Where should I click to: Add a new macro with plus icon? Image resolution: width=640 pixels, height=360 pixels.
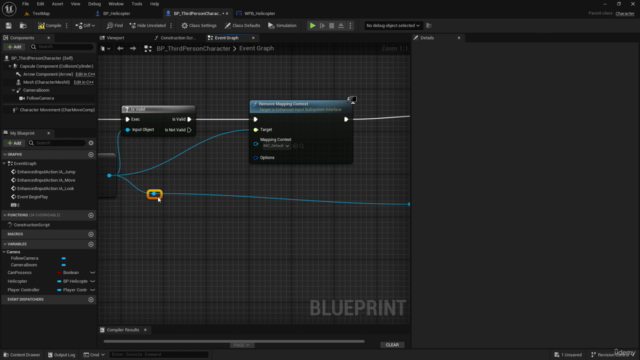(91, 234)
